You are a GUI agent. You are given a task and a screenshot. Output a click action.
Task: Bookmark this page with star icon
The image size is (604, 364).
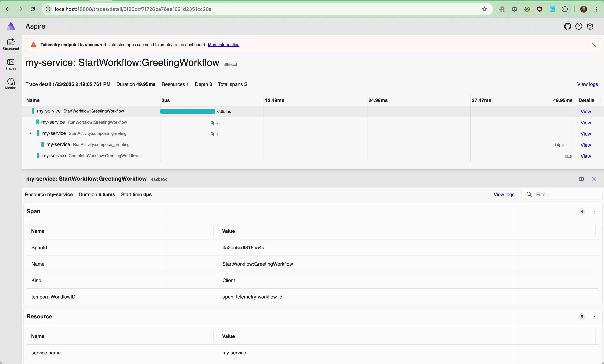(484, 9)
